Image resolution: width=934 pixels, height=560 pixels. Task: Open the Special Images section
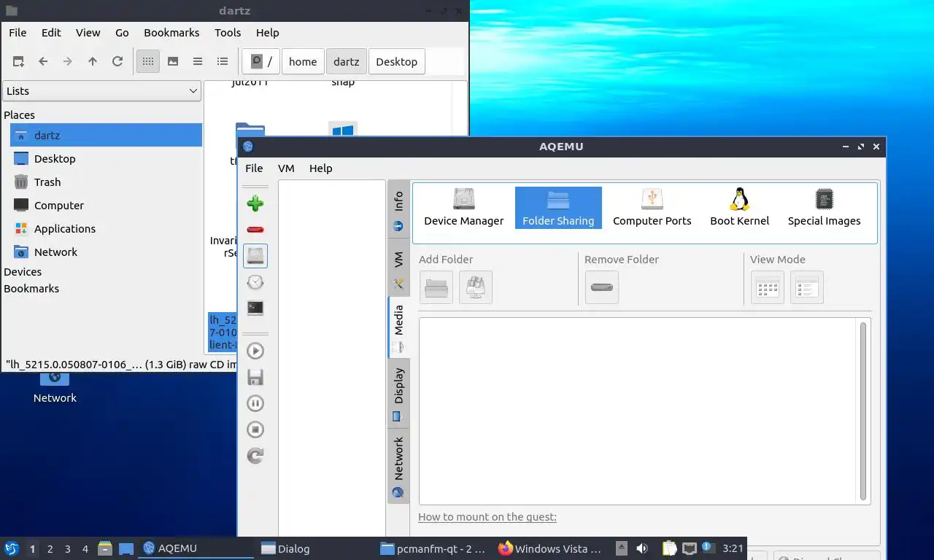[824, 207]
